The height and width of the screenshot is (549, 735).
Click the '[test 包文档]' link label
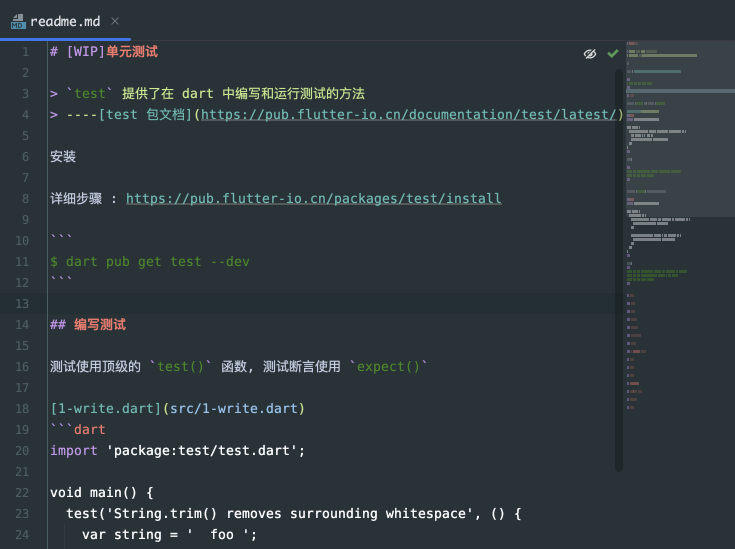(x=145, y=114)
